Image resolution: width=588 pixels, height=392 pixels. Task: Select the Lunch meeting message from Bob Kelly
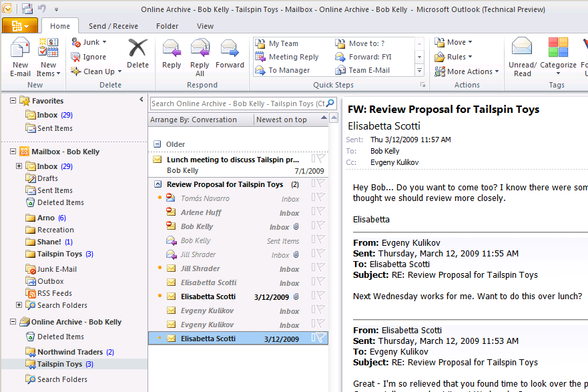[238, 165]
